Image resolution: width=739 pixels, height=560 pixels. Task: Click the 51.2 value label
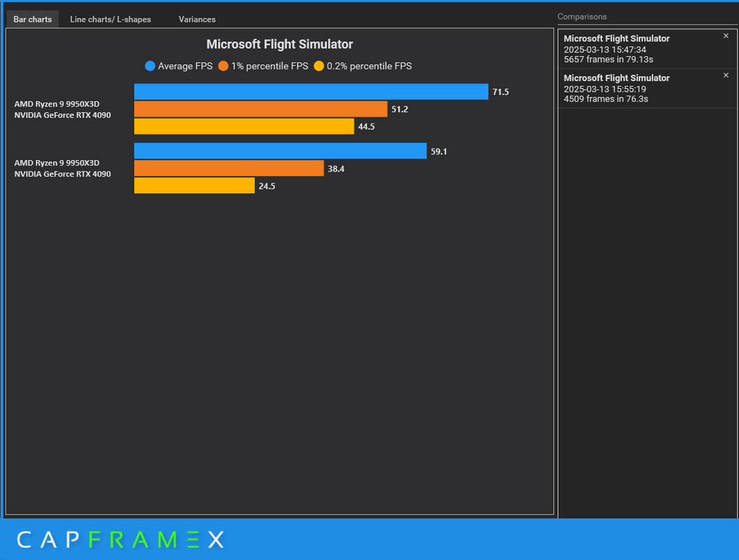point(400,109)
